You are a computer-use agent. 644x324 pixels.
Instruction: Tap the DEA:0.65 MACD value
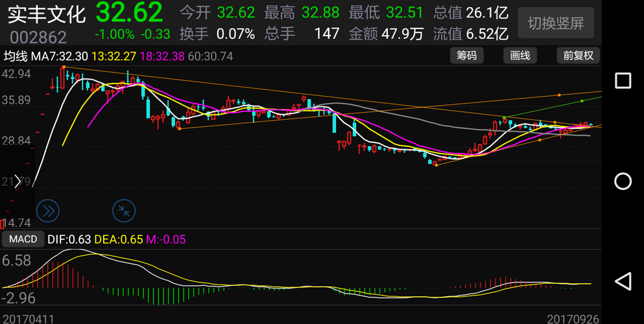pyautogui.click(x=119, y=240)
